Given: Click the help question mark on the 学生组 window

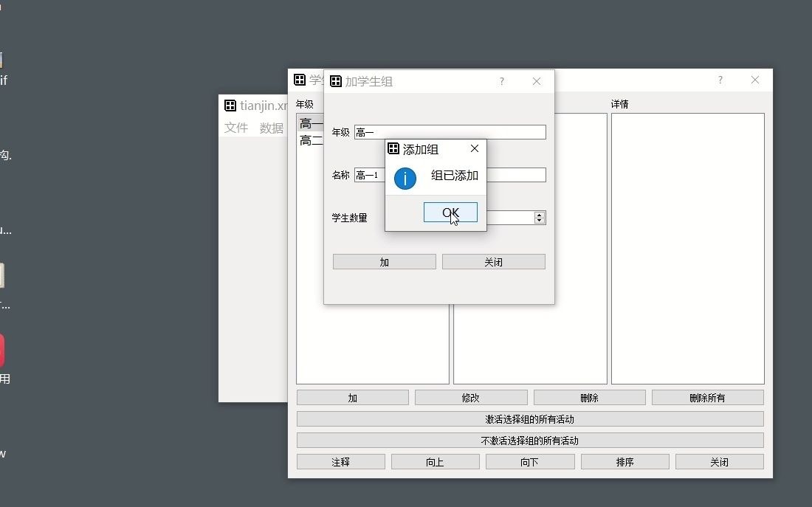Looking at the screenshot, I should click(720, 80).
